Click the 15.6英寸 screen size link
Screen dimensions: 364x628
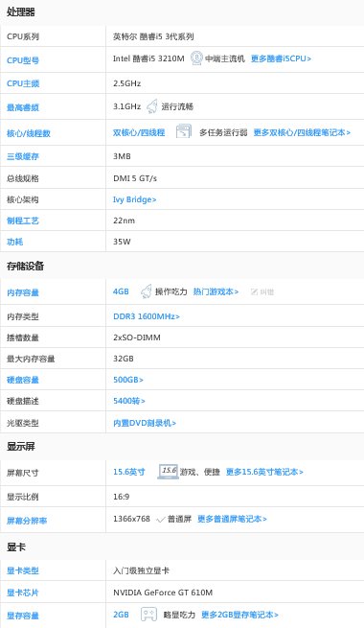tap(128, 472)
